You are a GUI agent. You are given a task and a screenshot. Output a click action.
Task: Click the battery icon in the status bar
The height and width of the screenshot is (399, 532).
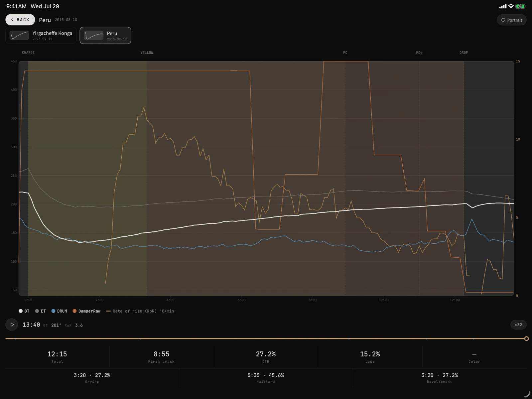[x=520, y=6]
